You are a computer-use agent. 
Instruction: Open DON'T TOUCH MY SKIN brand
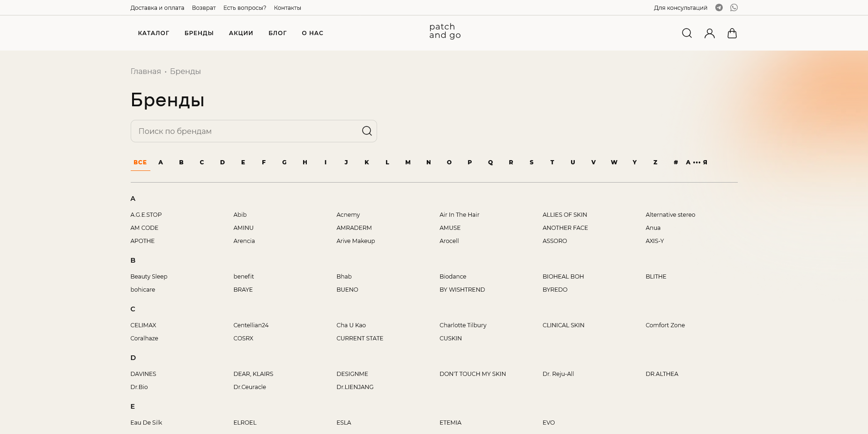pyautogui.click(x=473, y=374)
